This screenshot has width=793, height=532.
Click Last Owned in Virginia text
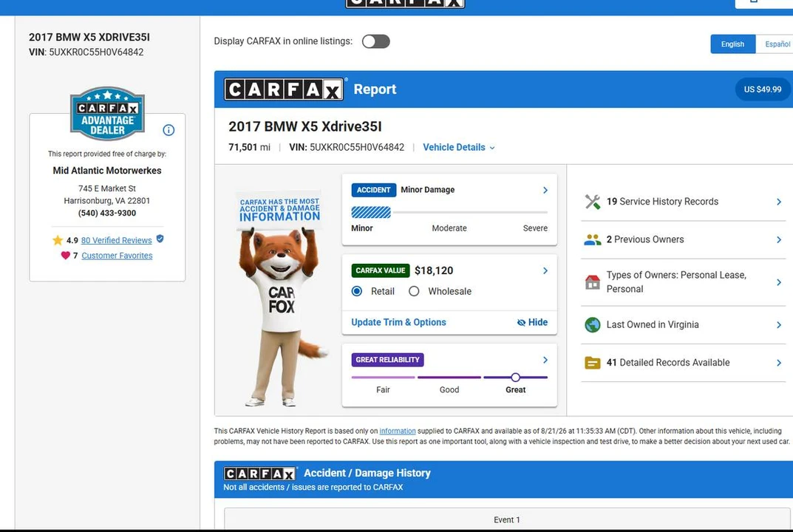pyautogui.click(x=653, y=324)
